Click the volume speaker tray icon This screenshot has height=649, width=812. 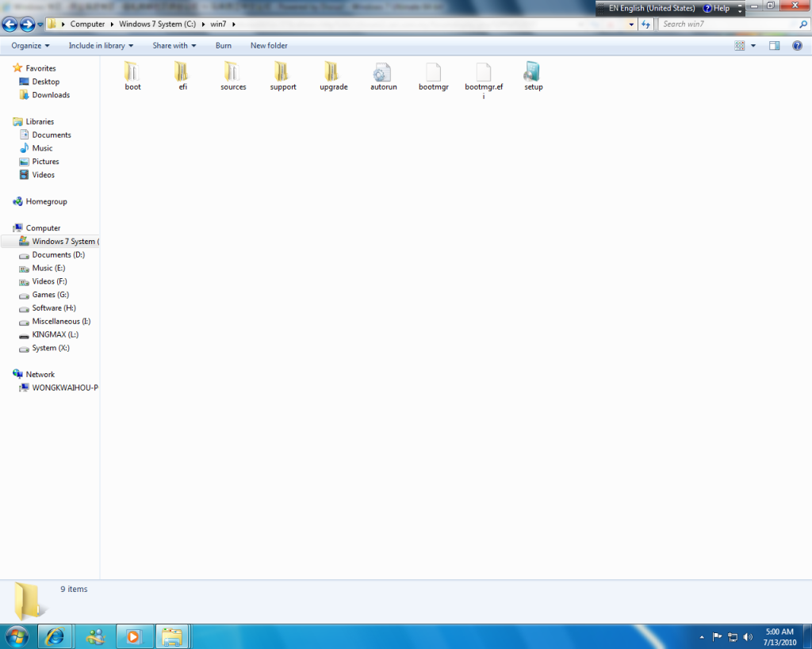[747, 636]
